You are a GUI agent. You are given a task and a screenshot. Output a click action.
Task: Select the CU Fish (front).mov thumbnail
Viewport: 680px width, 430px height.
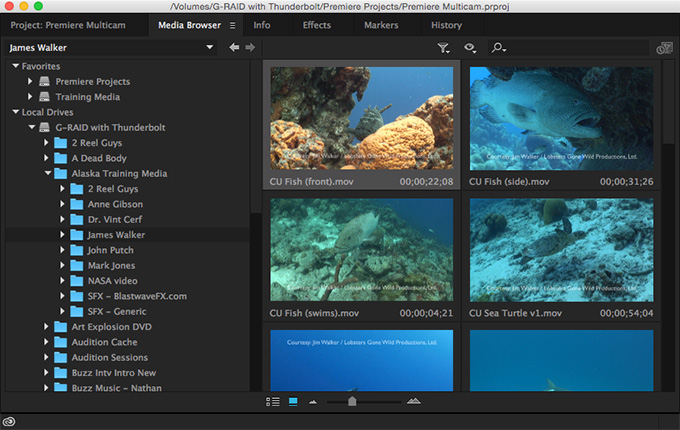362,118
